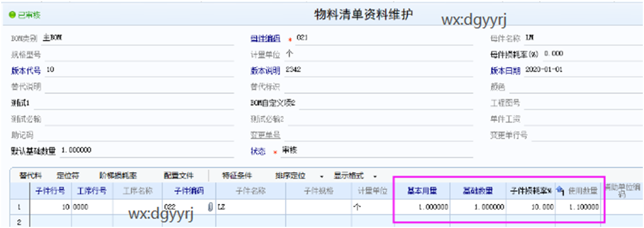Viewport: 644px width, 228px height.
Task: Click the empty 变更单行号 field
Action: [587, 135]
